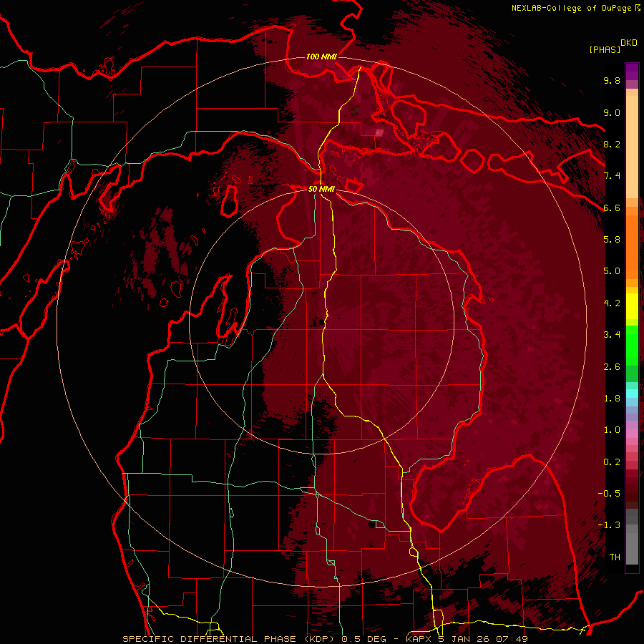Click the 1.8 color scale value
Viewport: 644px width, 644px height.
pyautogui.click(x=612, y=399)
